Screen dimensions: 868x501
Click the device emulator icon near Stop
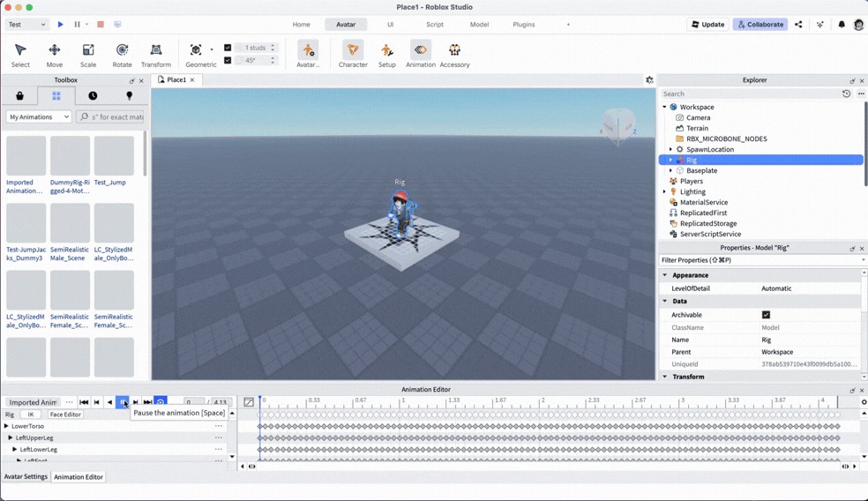pos(117,25)
